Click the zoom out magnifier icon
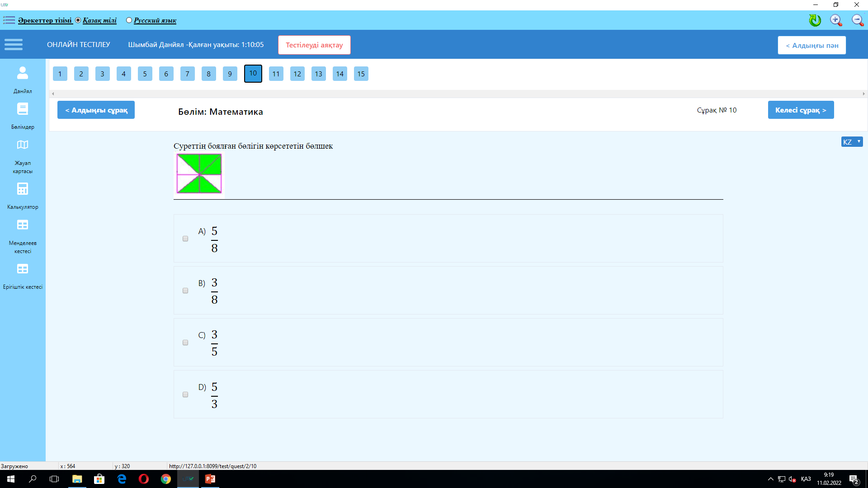This screenshot has width=868, height=488. (x=857, y=20)
